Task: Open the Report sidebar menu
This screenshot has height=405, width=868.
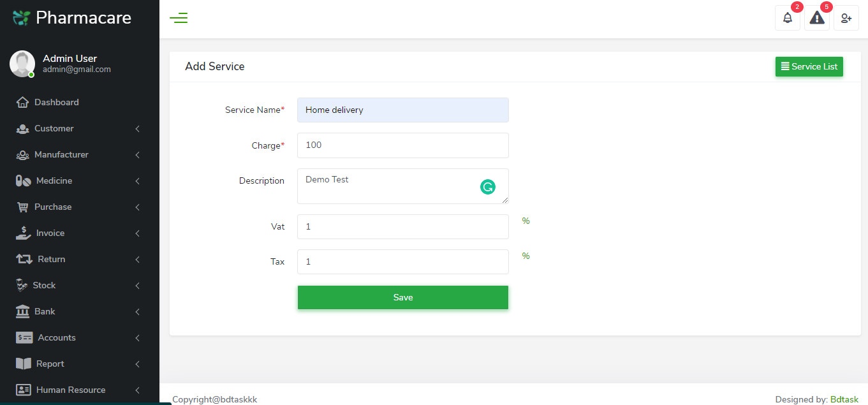Action: (x=50, y=364)
